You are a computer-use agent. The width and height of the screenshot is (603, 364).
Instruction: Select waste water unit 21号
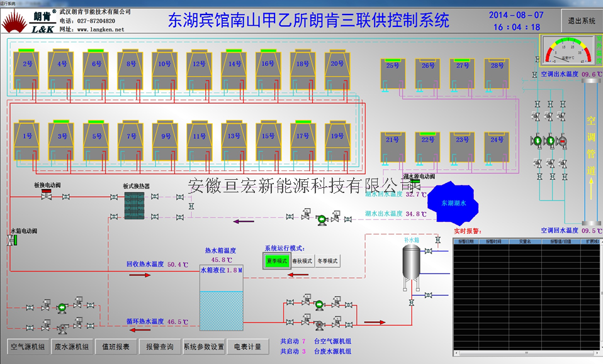pyautogui.click(x=393, y=148)
